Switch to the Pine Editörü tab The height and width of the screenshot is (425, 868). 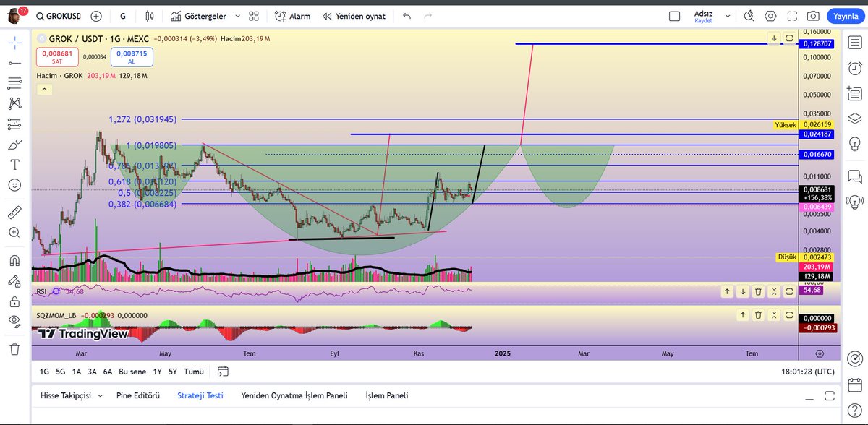[139, 395]
